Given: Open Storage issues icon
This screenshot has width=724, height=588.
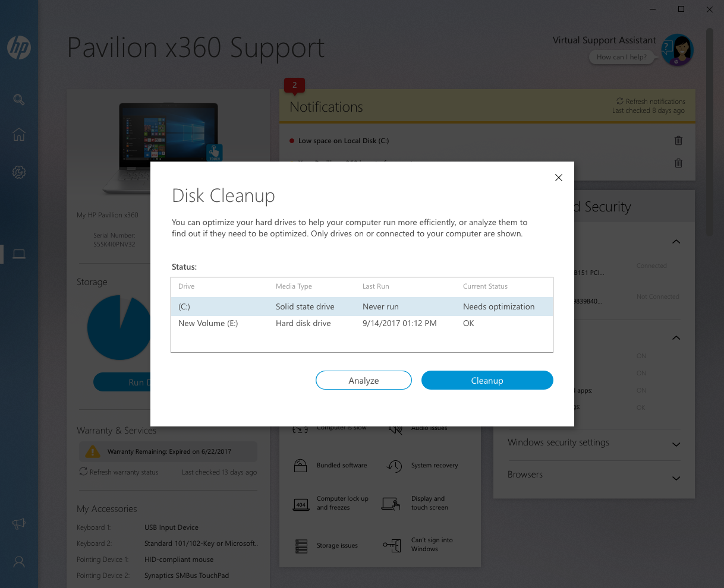Looking at the screenshot, I should (301, 545).
